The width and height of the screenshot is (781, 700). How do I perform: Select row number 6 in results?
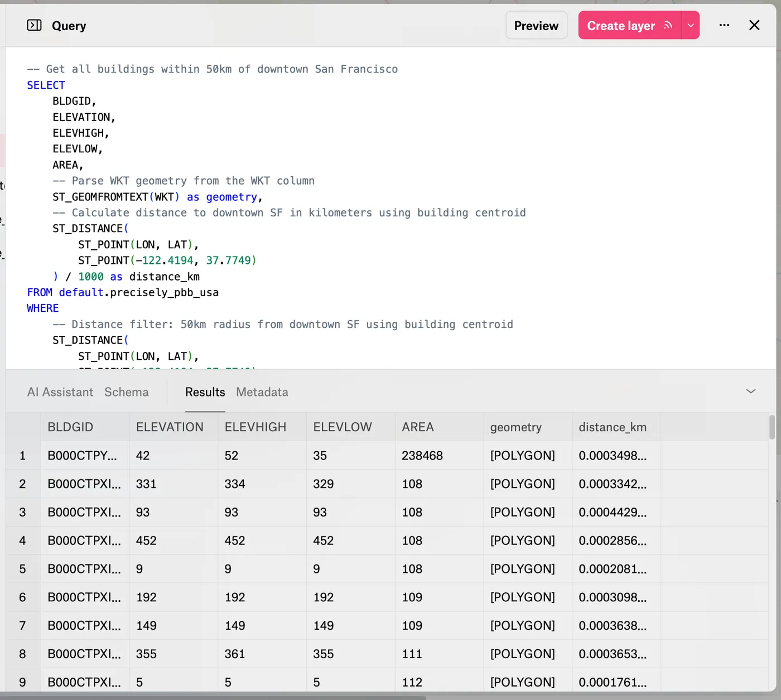pos(23,597)
